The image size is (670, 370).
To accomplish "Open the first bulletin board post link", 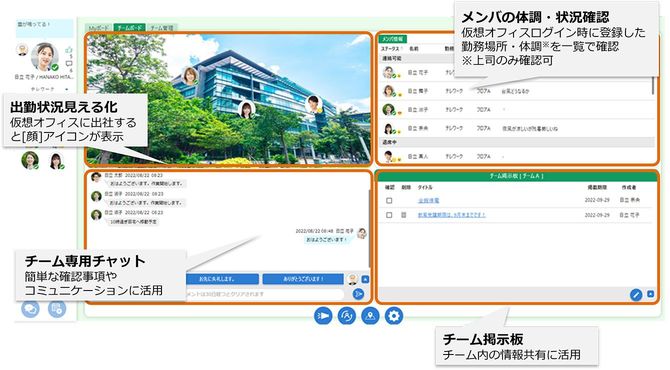I will (428, 200).
